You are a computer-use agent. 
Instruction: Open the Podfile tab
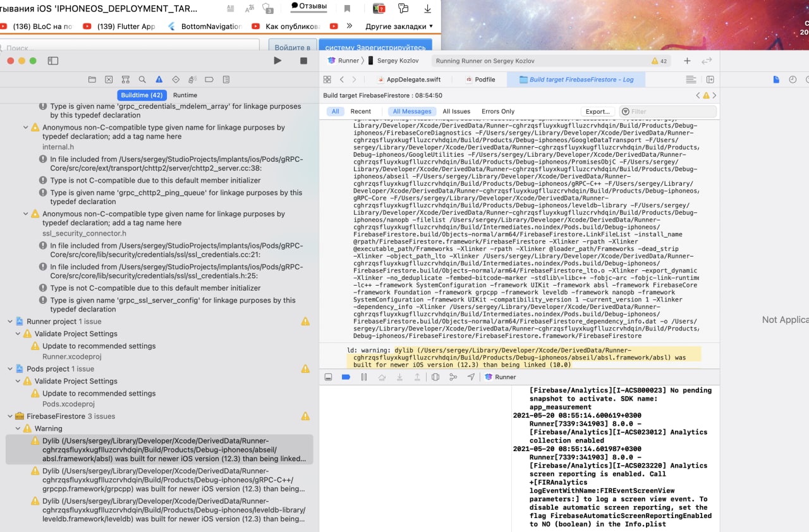[480, 80]
